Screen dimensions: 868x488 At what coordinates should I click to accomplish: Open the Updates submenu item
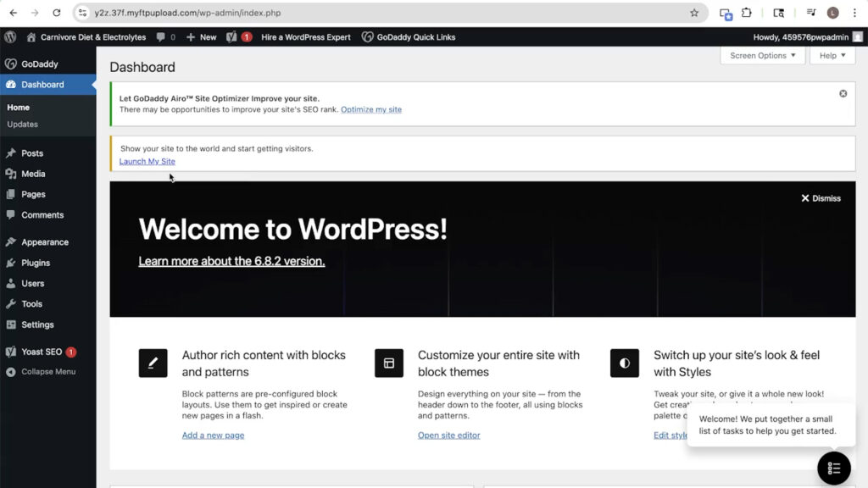(23, 125)
